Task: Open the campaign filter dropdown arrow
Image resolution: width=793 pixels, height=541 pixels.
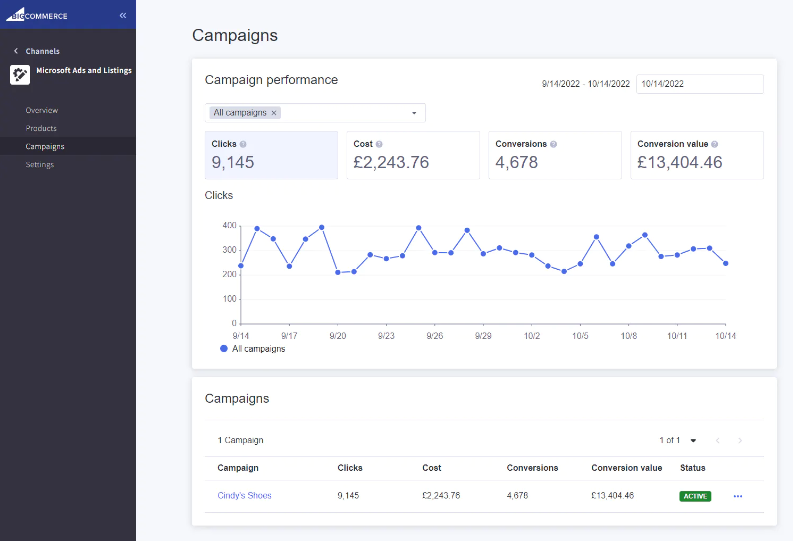Action: click(x=414, y=113)
